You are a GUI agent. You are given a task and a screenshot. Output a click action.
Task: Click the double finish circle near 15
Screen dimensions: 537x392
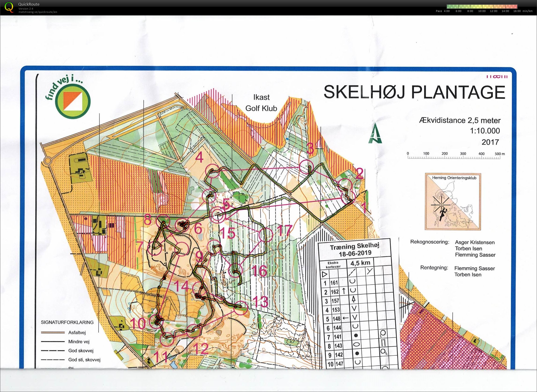(217, 215)
